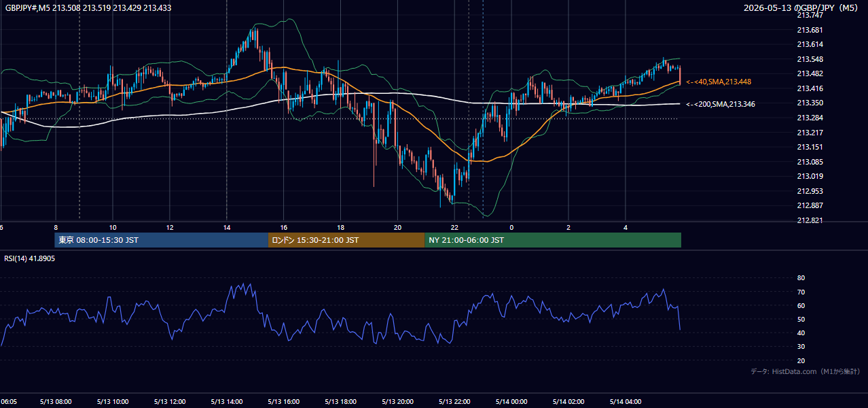Click the 5/14 02:00 time label
Viewport: 868px width, 408px height.
(x=568, y=402)
